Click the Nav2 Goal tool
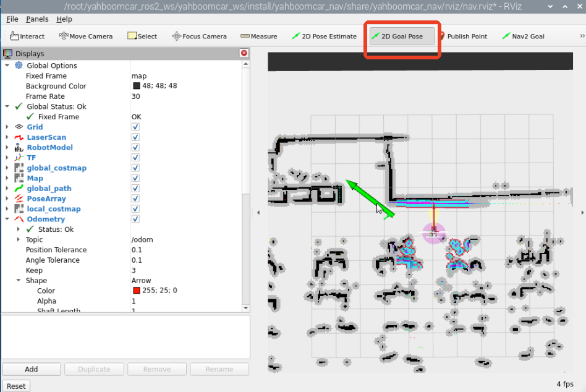Viewport: 586px width, 392px height. point(523,36)
